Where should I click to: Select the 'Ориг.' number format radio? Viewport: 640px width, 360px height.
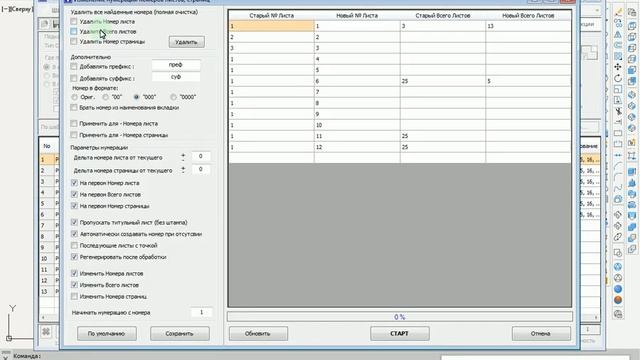[75, 97]
